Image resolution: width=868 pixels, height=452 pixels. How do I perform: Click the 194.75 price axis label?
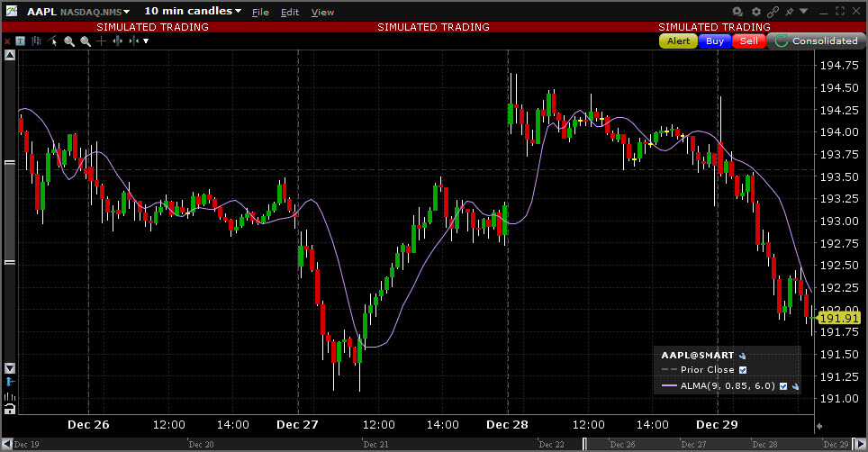coord(839,66)
